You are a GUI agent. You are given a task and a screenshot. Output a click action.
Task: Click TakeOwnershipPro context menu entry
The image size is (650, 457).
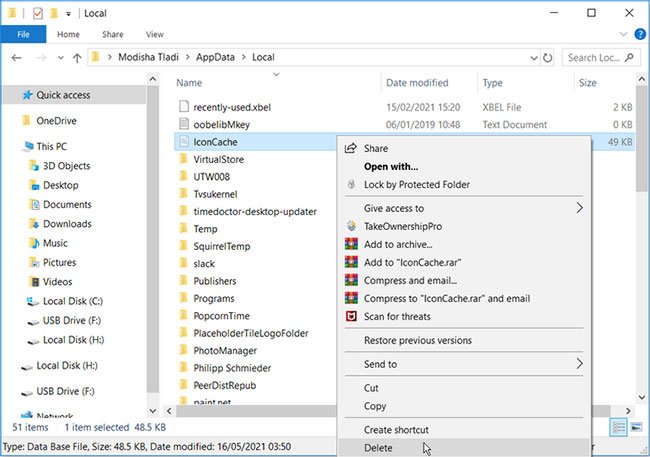pyautogui.click(x=405, y=227)
